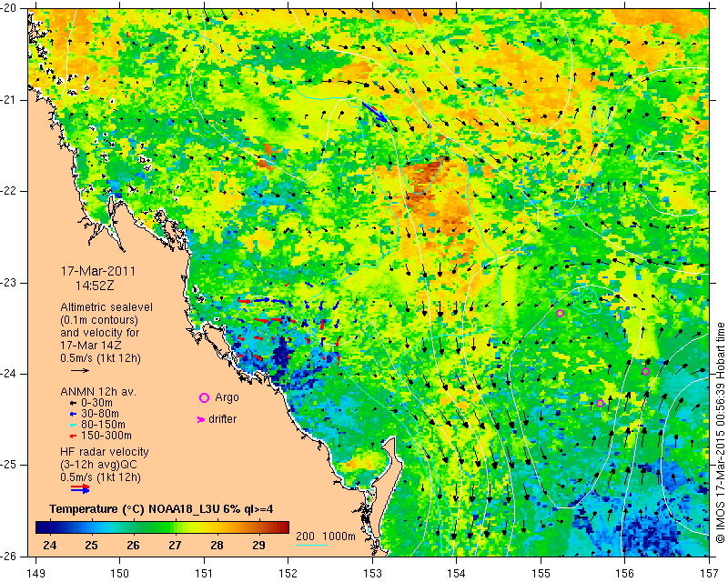Screen dimensions: 728x582
Task: Click the 'Argo' legend label
Action: pyautogui.click(x=227, y=397)
